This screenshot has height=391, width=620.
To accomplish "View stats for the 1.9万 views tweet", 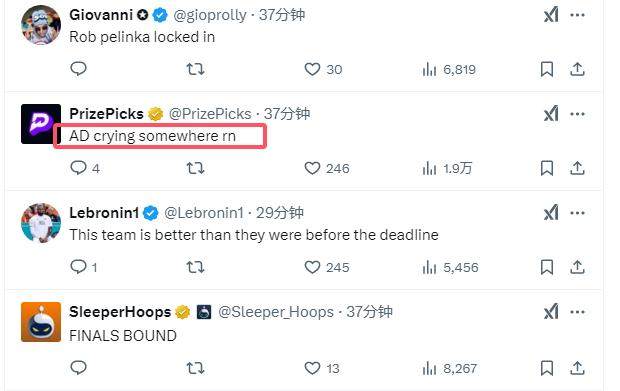I will tap(447, 169).
